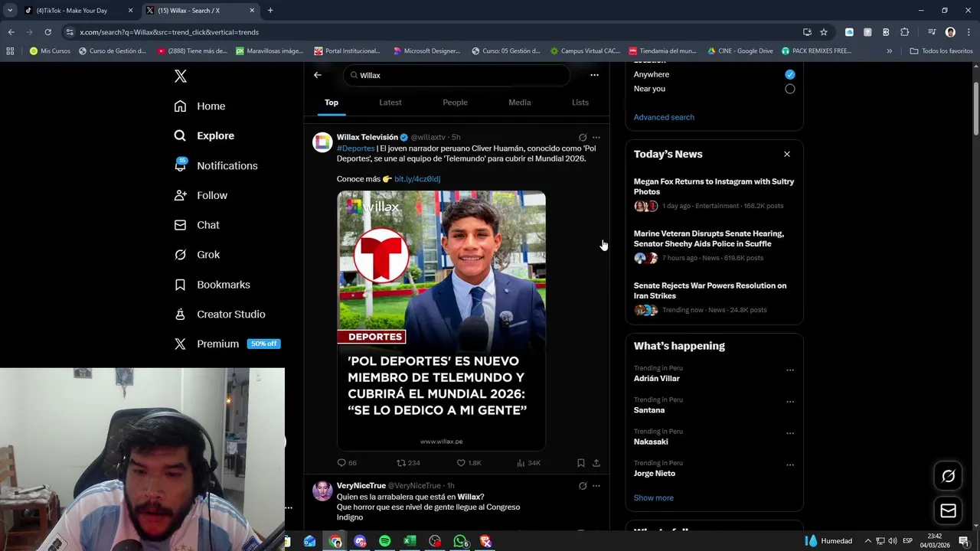The image size is (980, 551).
Task: Switch to TikTok Make Your Day tab
Action: tap(79, 11)
